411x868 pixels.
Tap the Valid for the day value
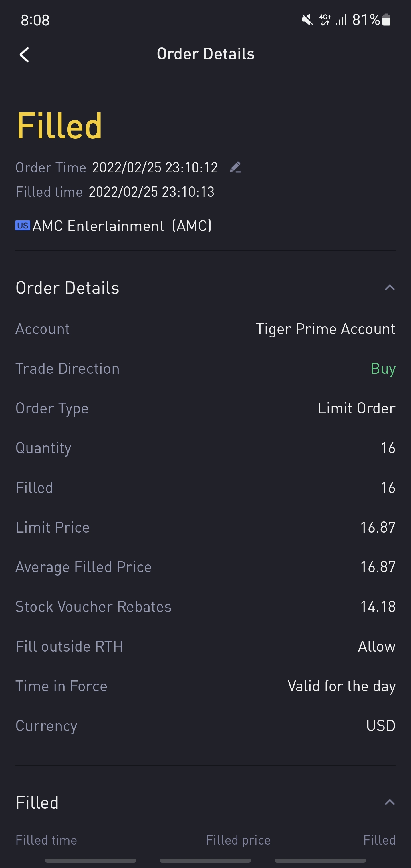pyautogui.click(x=341, y=686)
